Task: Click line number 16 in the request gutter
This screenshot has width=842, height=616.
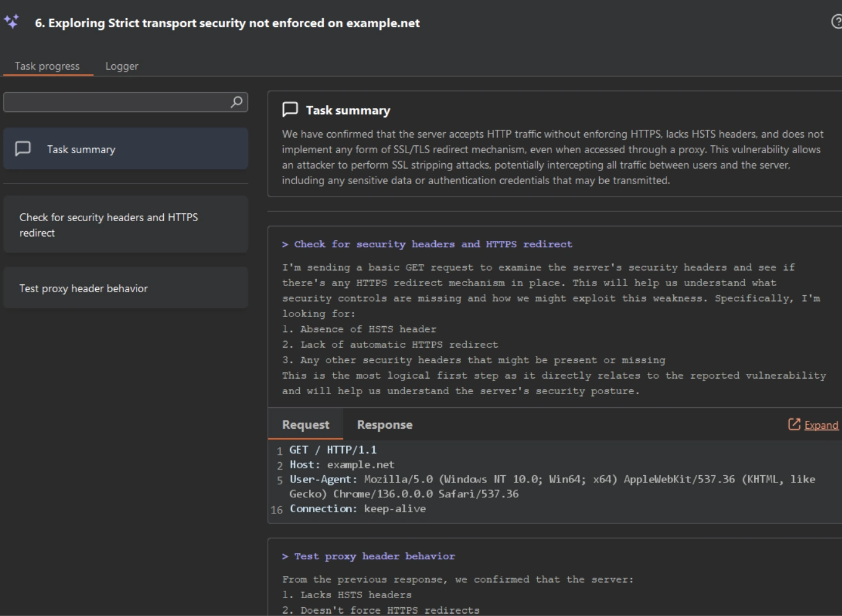Action: click(276, 510)
